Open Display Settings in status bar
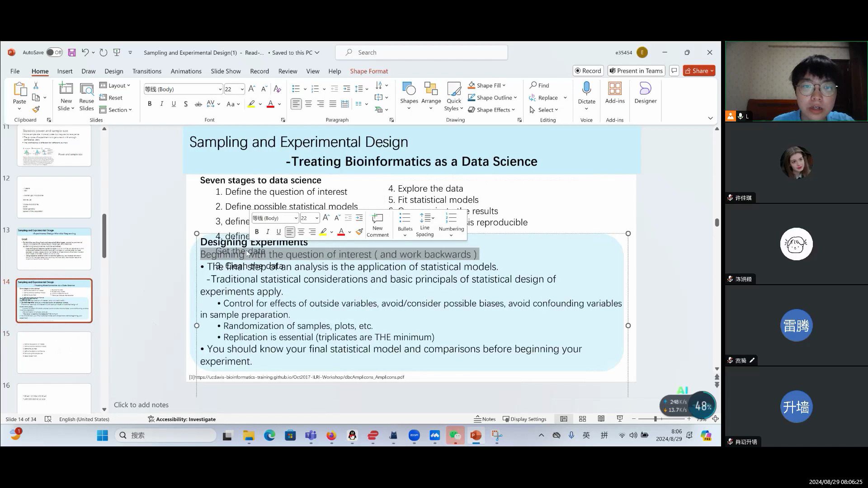The image size is (868, 488). click(524, 419)
